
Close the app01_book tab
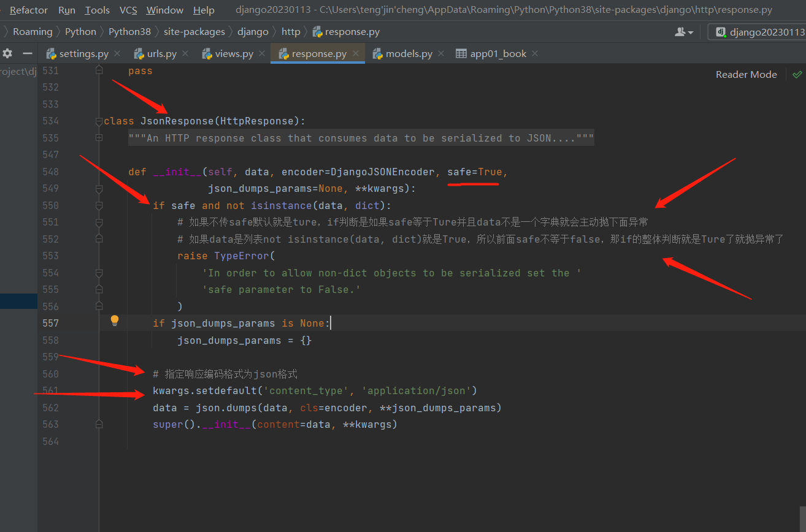(x=535, y=53)
